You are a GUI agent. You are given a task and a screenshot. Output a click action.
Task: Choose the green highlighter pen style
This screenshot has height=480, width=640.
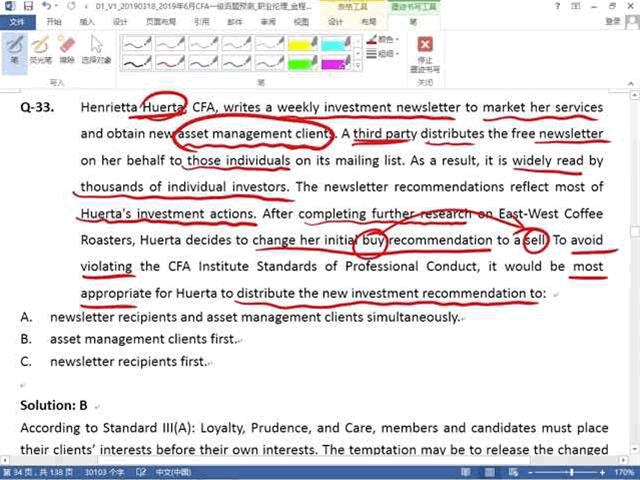tap(302, 63)
